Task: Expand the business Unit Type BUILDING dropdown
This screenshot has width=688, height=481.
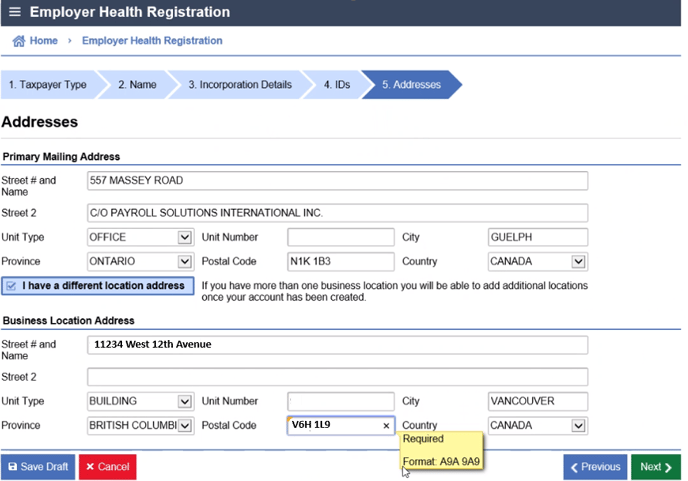Action: coord(184,402)
